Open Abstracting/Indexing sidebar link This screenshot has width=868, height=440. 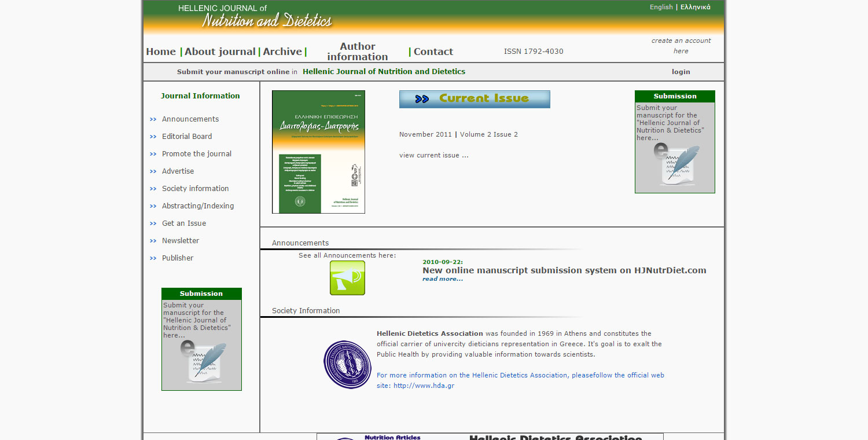198,206
